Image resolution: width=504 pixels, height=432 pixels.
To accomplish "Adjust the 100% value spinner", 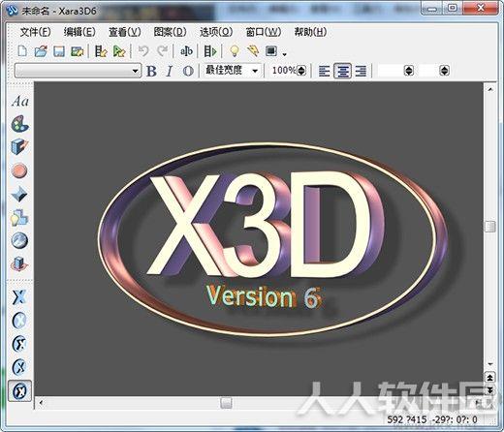I will coord(301,71).
